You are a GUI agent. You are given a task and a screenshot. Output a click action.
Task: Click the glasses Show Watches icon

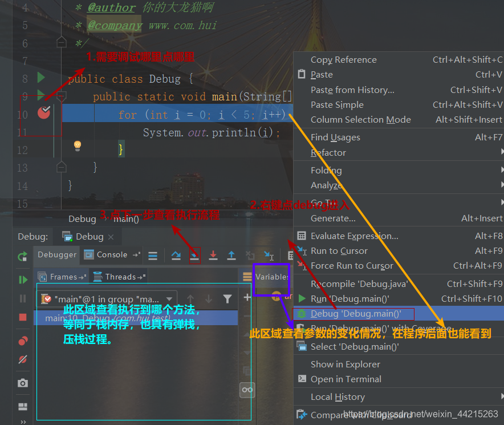click(x=247, y=390)
